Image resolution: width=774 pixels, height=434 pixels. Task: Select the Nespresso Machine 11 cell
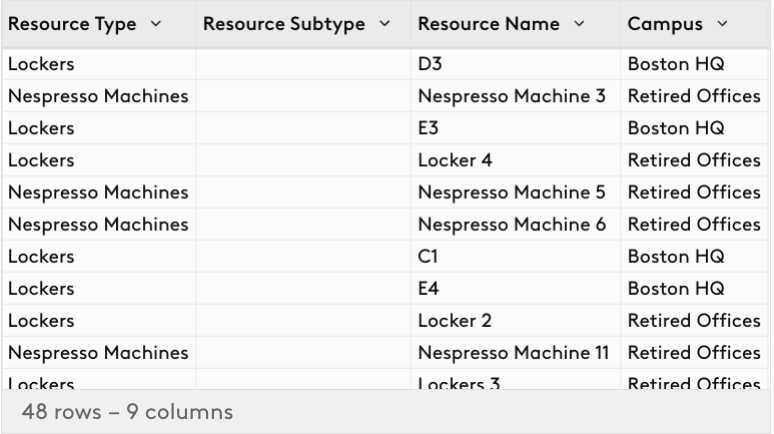pos(515,353)
